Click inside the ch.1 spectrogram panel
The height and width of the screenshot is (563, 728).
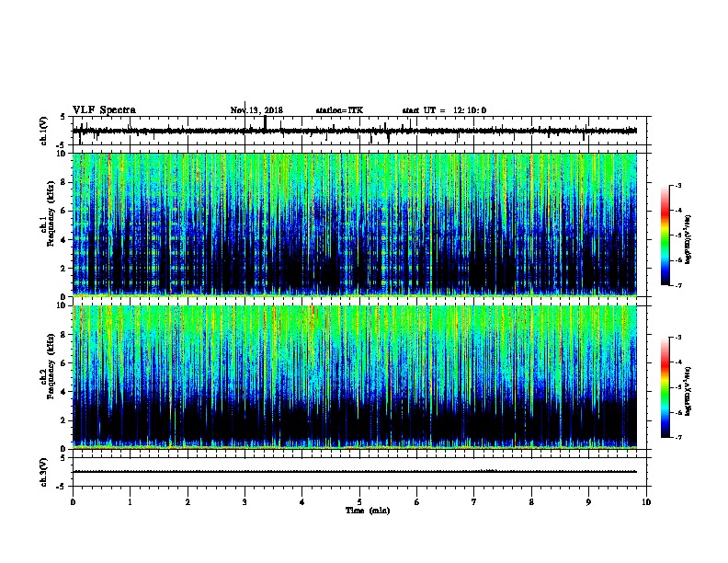tap(355, 224)
